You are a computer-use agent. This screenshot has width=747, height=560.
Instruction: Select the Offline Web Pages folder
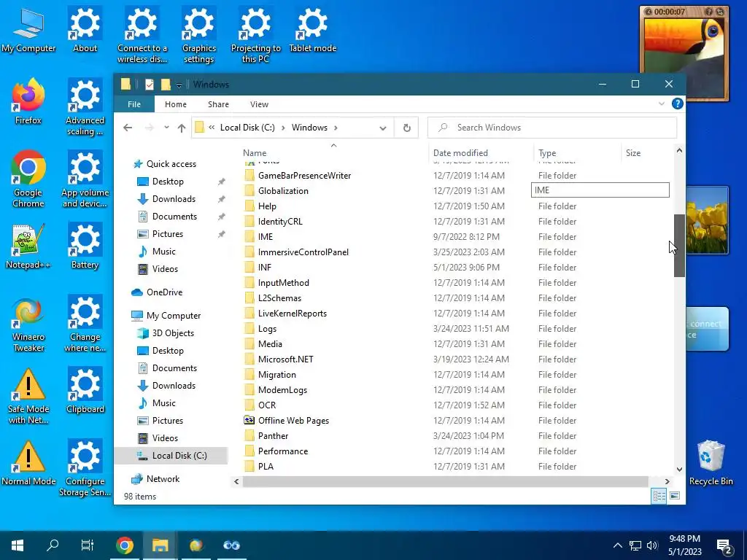click(x=293, y=421)
